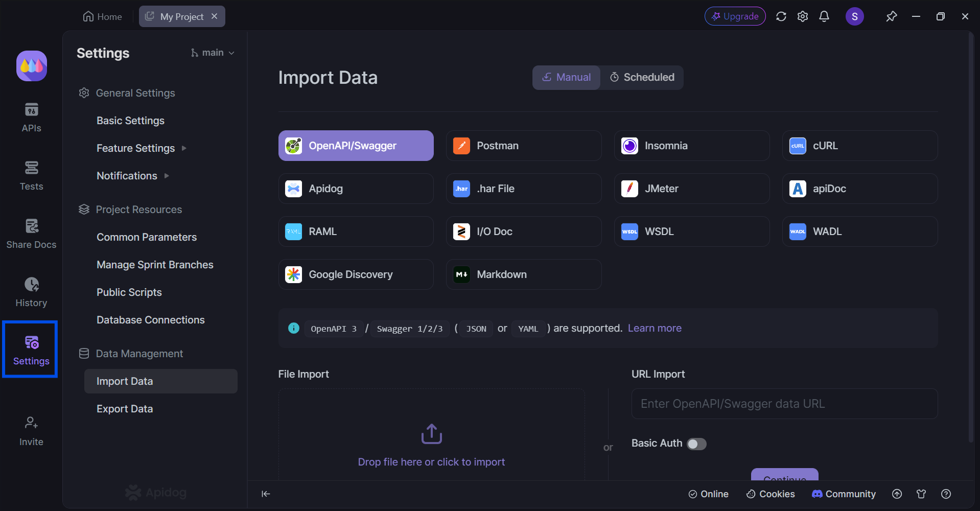Collapse the sidebar with arrow icon
The image size is (980, 511).
point(266,494)
